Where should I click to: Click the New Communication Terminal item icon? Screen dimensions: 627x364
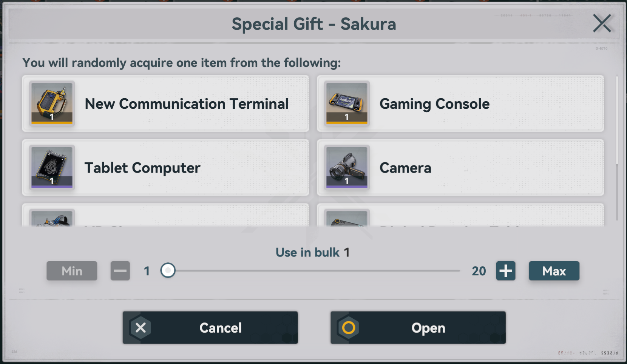click(52, 103)
